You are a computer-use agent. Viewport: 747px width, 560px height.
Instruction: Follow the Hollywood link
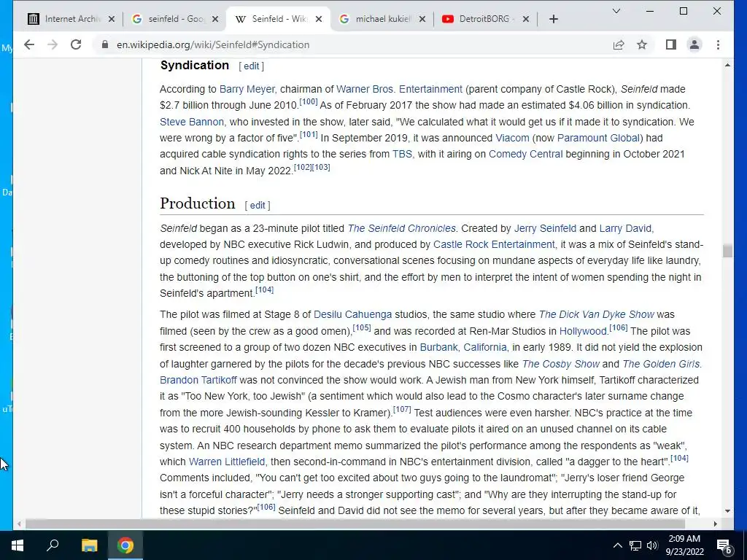583,332
